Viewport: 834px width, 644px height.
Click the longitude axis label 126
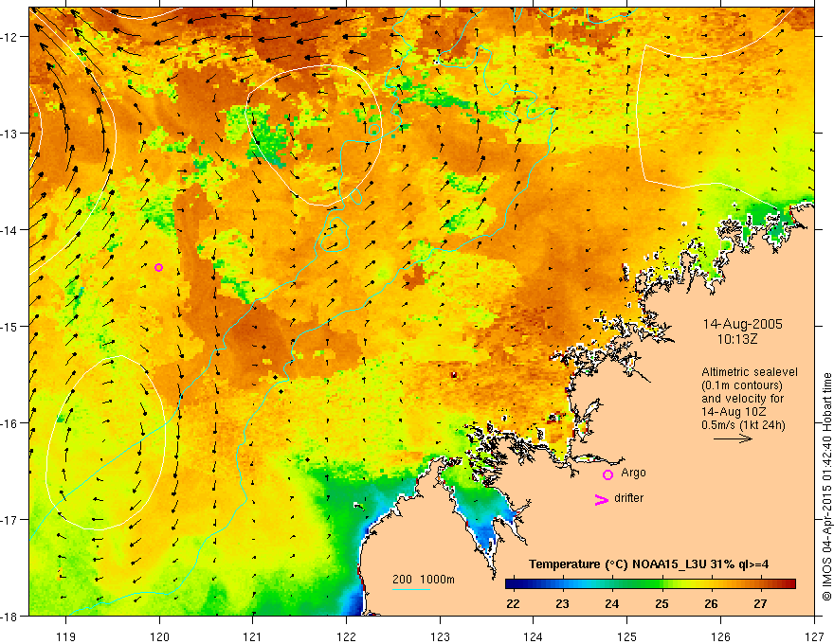point(720,636)
